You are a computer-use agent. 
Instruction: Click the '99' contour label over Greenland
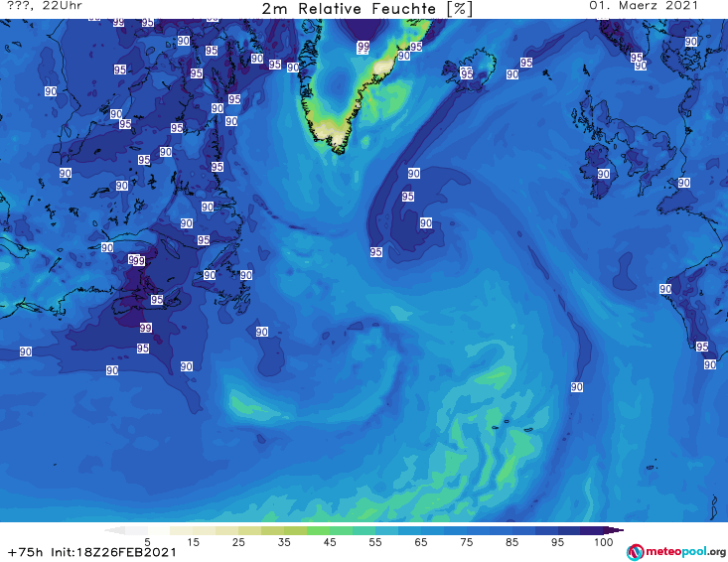click(364, 47)
